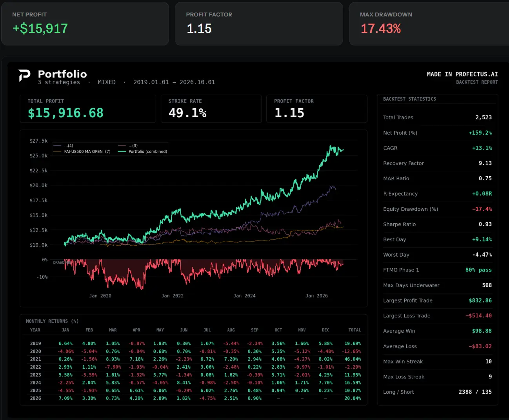Screen dimensions: 509x420
Task: Select the Best Day value +9.14%
Action: 482,240
